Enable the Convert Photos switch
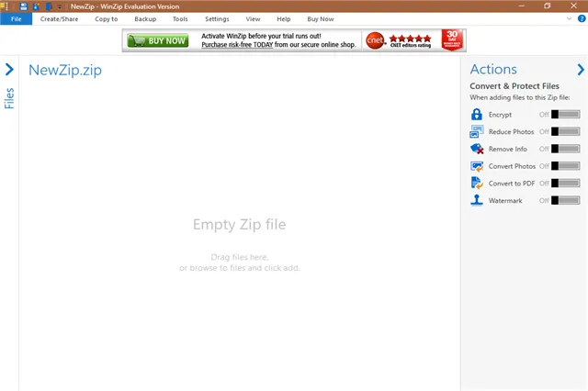588x391 pixels. click(566, 166)
